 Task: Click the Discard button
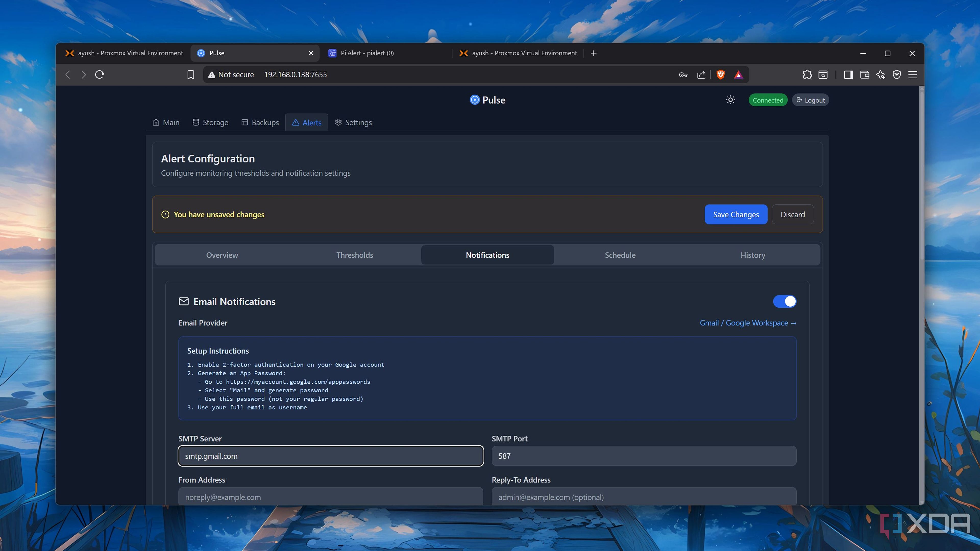[x=792, y=215]
